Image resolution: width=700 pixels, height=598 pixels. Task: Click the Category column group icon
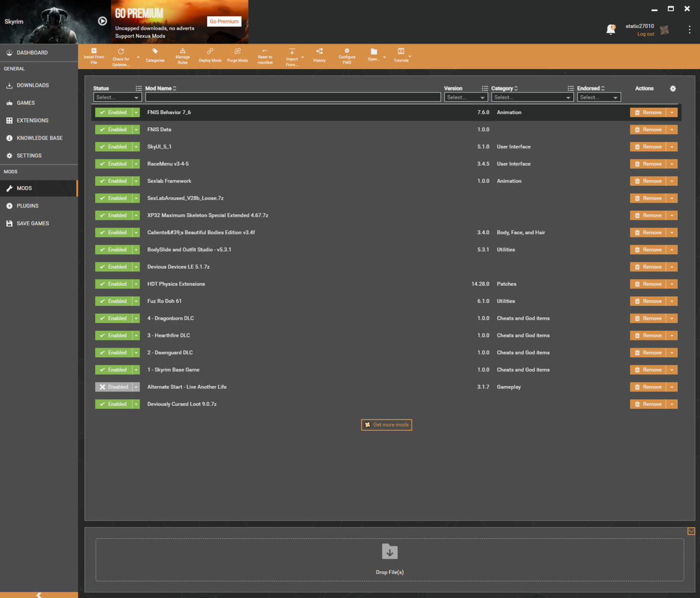pos(570,89)
